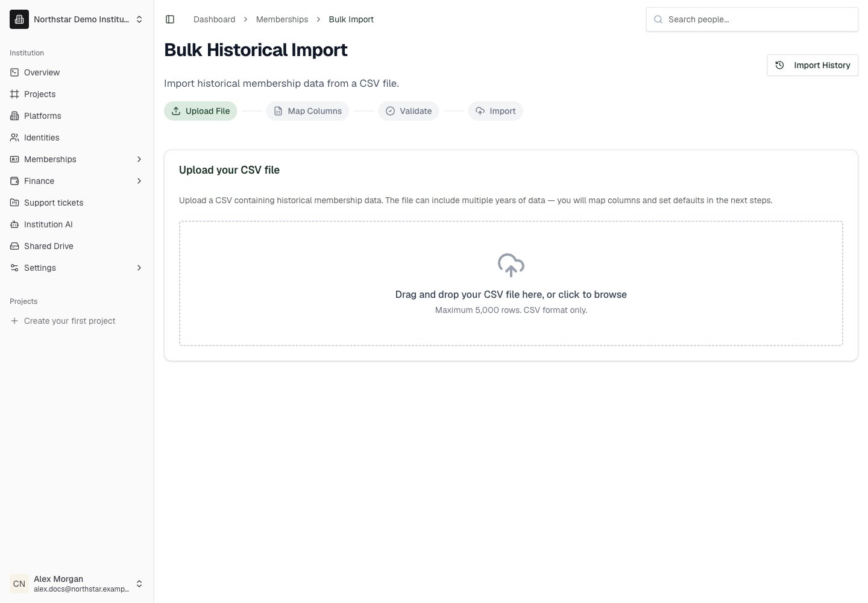Click the Institution AI robot icon
The image size is (868, 603).
[14, 224]
